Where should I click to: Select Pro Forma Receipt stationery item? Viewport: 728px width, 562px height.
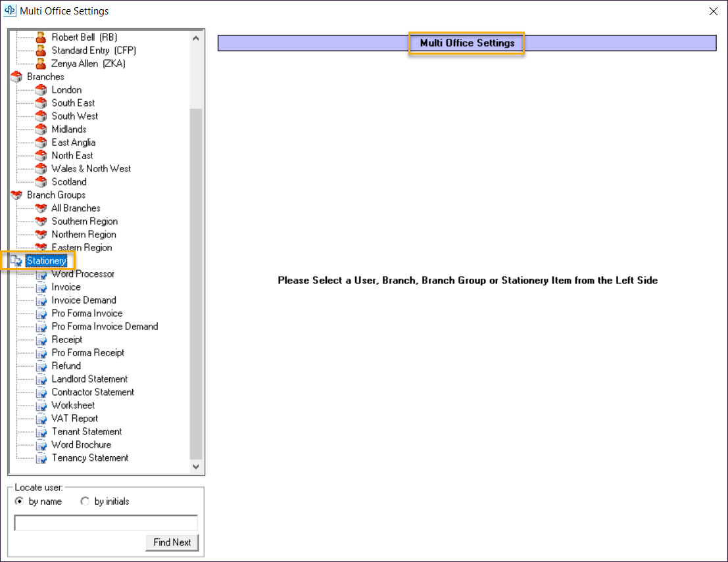click(x=88, y=353)
